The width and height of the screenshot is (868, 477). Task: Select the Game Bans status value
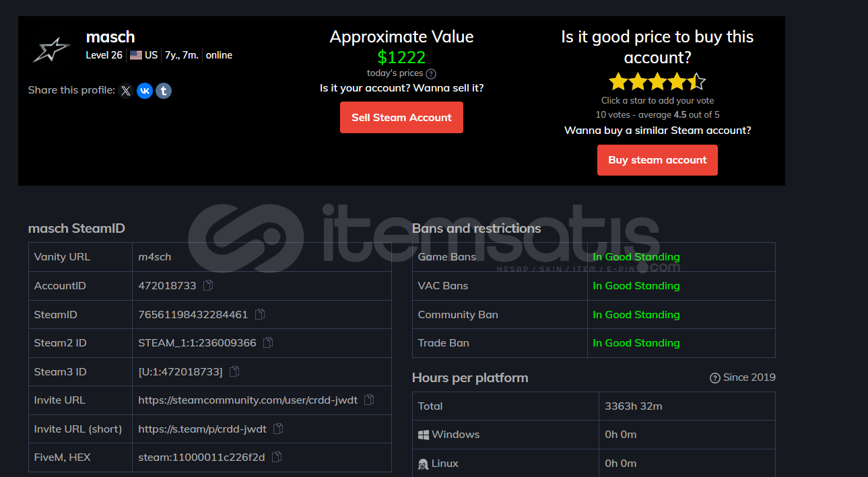(x=636, y=257)
